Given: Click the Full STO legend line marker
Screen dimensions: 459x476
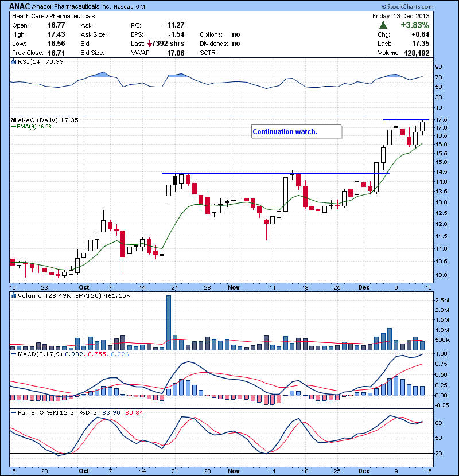Looking at the screenshot, I should [13, 412].
